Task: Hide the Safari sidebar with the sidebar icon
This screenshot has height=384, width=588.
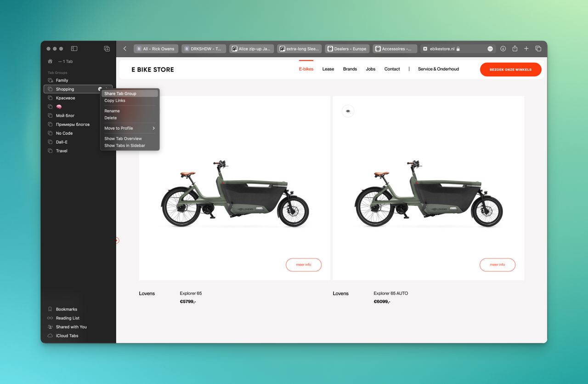Action: [x=74, y=49]
